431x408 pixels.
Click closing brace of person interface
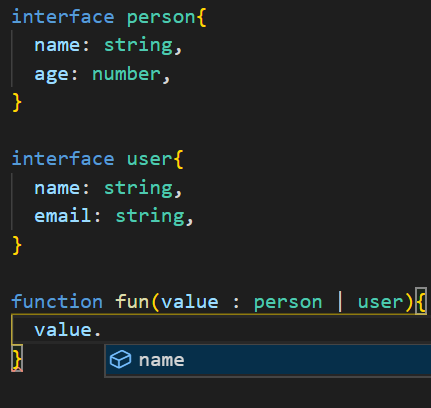pos(17,102)
